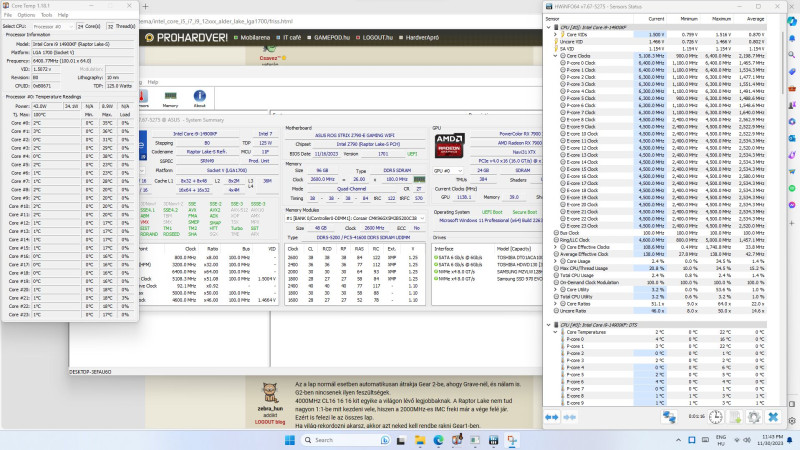Expand the Core Ratios sensor group
The image size is (800, 450).
556,304
